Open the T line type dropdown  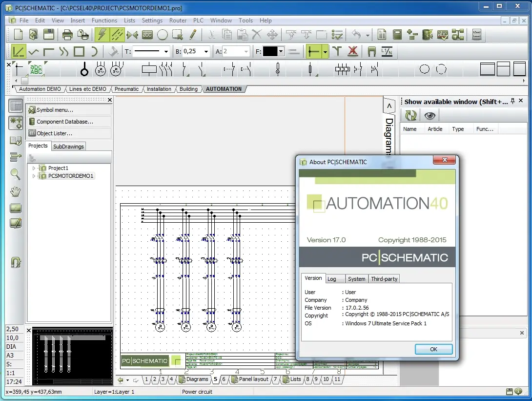[166, 52]
